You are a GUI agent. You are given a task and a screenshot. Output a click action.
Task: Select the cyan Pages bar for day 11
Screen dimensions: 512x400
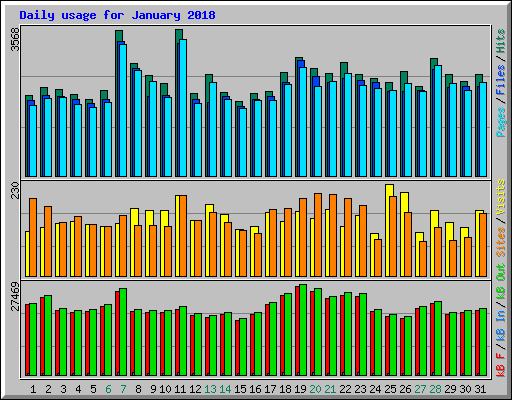point(183,108)
